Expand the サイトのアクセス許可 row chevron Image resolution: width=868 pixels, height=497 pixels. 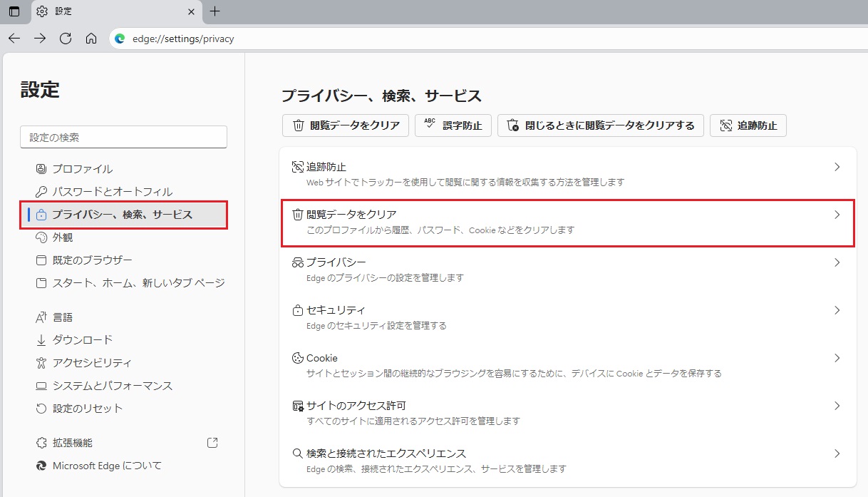837,406
